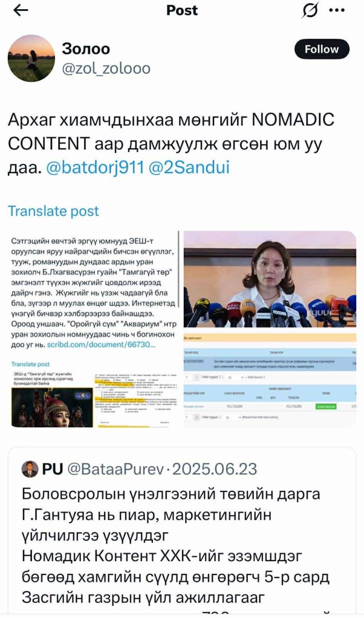Open the Grok slashed-circle icon
Image resolution: width=364 pixels, height=618 pixels.
click(310, 11)
